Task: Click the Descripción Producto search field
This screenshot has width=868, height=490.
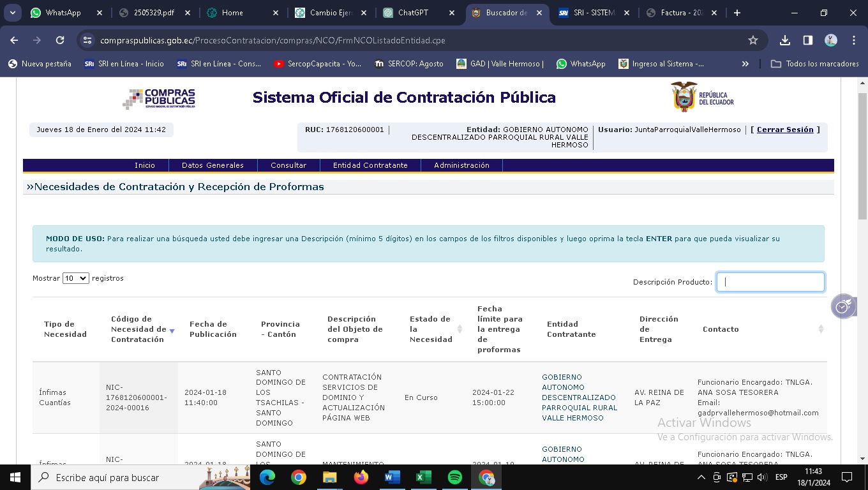Action: [x=770, y=282]
